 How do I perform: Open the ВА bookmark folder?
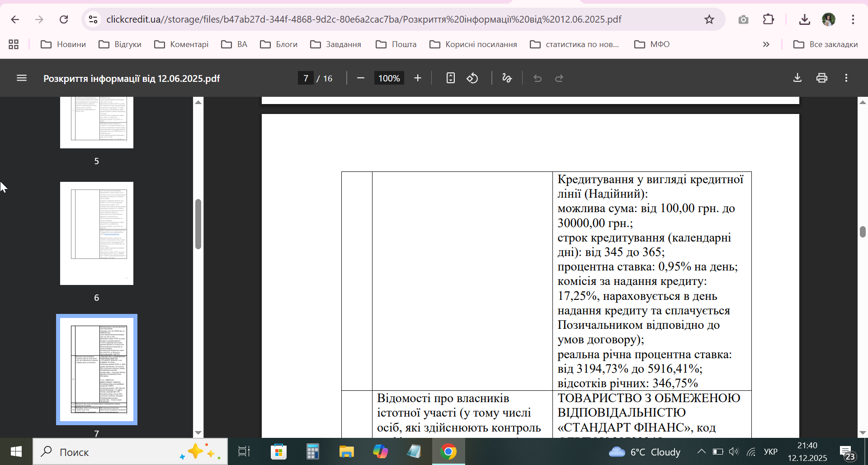pyautogui.click(x=234, y=44)
